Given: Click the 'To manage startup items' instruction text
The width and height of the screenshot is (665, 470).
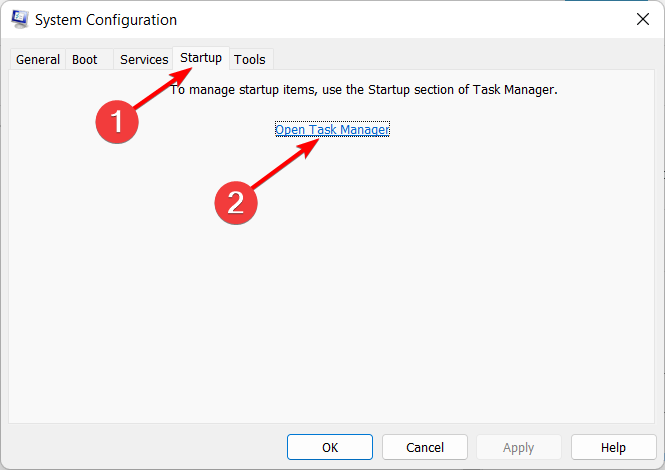Looking at the screenshot, I should pos(363,90).
